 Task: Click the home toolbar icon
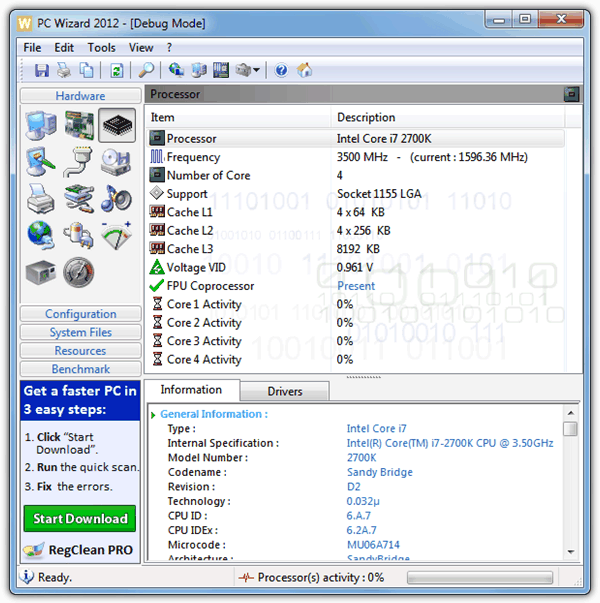pos(304,70)
